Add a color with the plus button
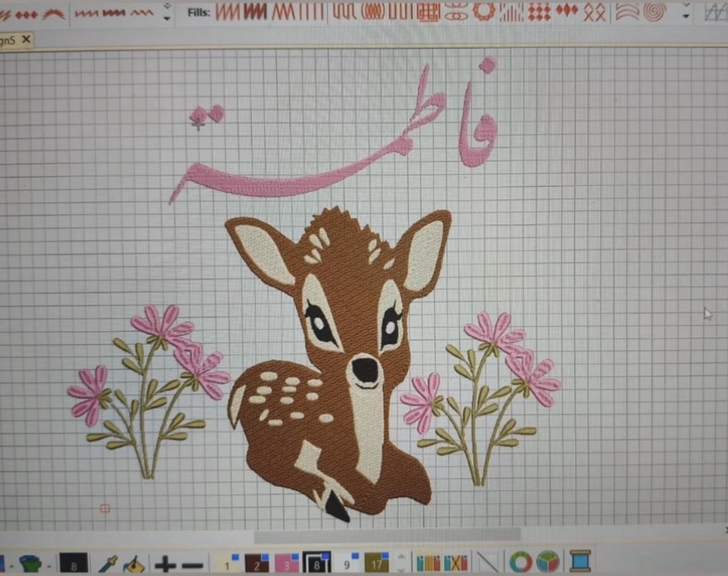The width and height of the screenshot is (728, 576). (x=165, y=564)
